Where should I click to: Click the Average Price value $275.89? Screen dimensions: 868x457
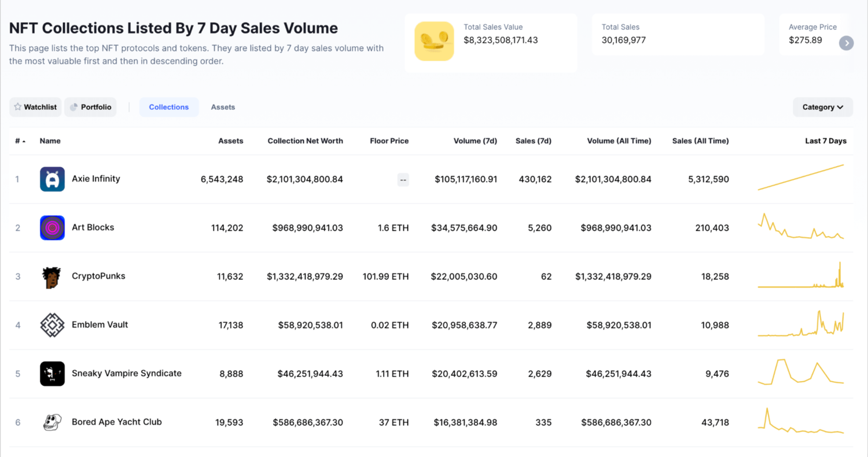(x=806, y=40)
